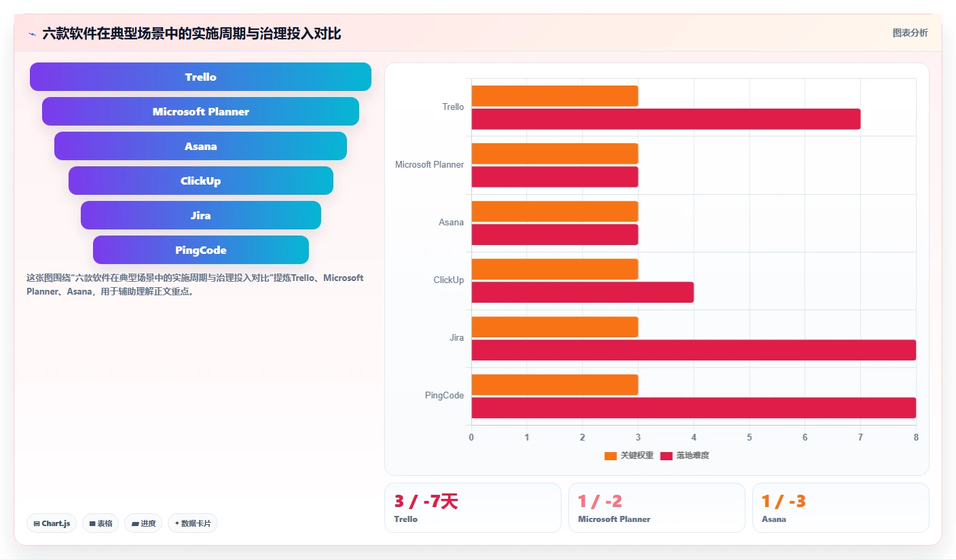Select the Microsoft Planner funnel bar
Image resolution: width=956 pixels, height=560 pixels.
200,111
